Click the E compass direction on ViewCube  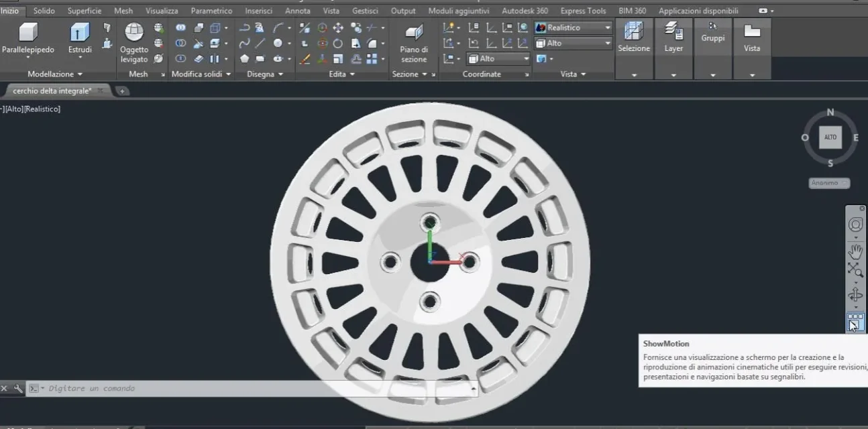(x=856, y=137)
